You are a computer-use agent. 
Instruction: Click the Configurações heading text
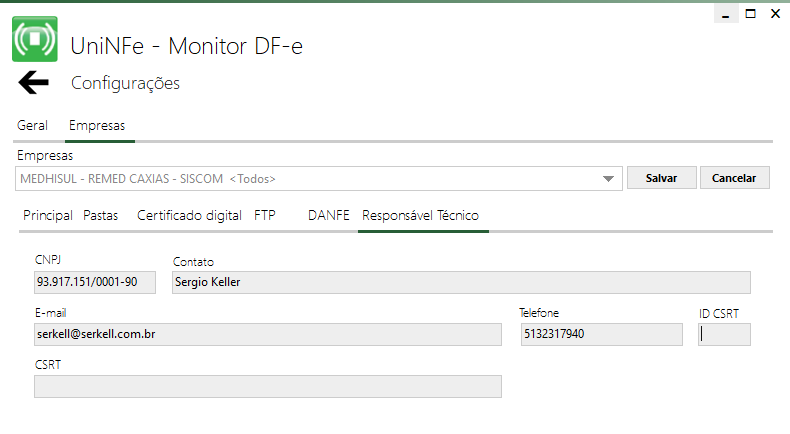125,83
